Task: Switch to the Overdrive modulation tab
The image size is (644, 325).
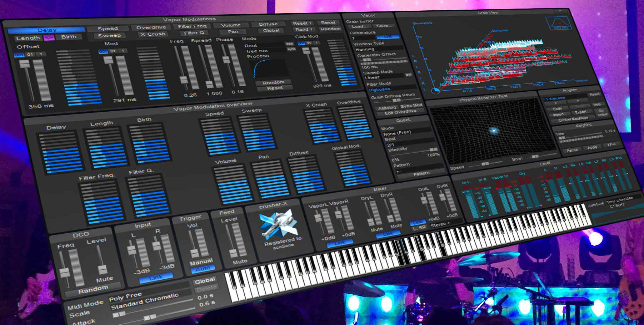Action: 151,27
